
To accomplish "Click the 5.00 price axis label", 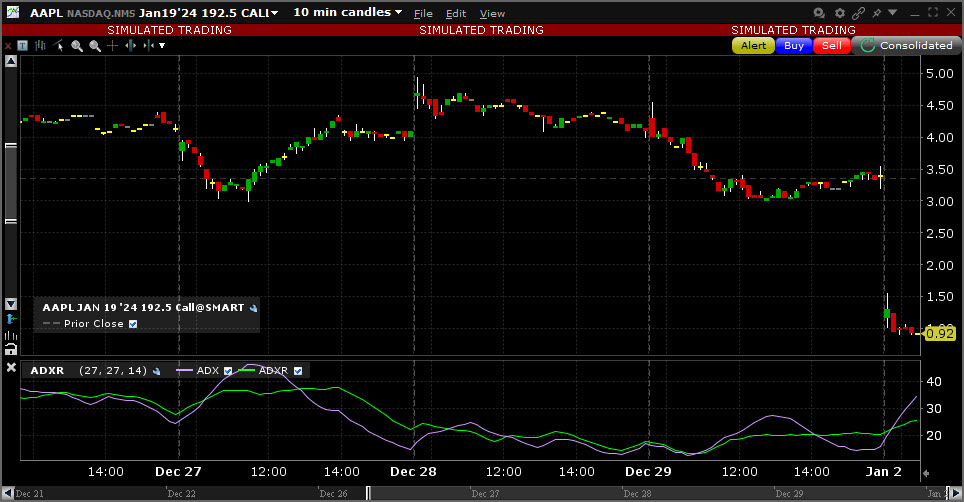I will tap(940, 74).
